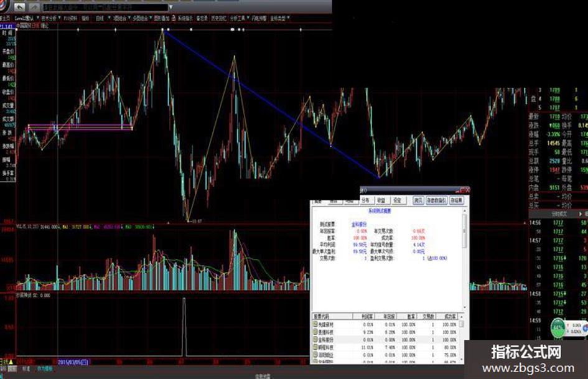This screenshot has height=379, width=588.
Task: Click the back arrow navigation button
Action: pyautogui.click(x=20, y=7)
